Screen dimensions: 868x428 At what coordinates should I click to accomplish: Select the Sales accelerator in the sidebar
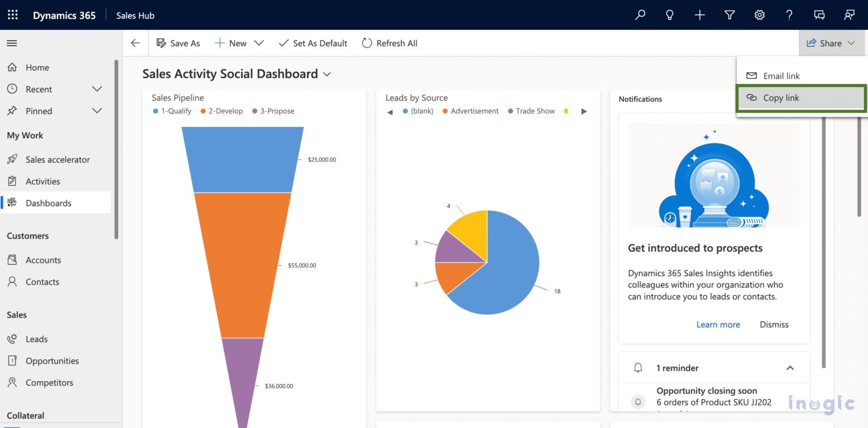click(x=57, y=159)
